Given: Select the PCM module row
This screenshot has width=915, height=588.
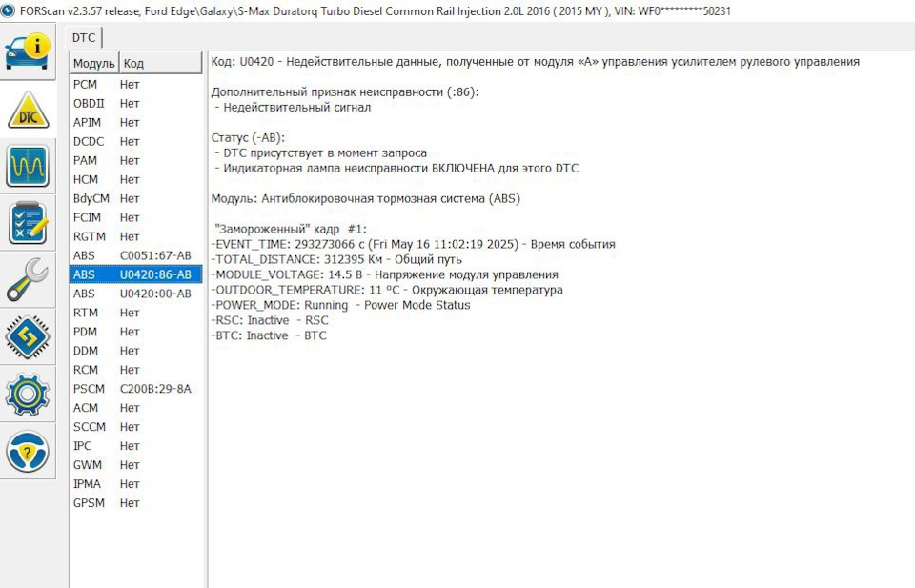Looking at the screenshot, I should [136, 85].
